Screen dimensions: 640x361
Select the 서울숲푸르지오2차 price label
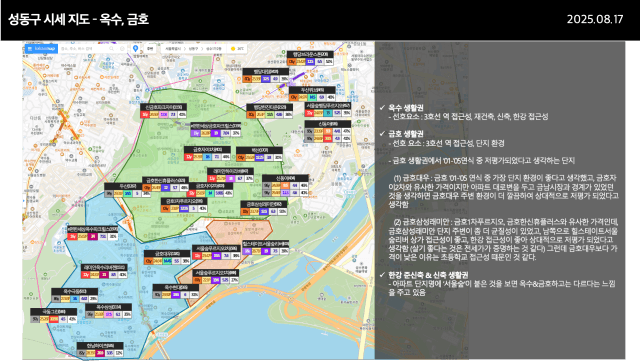click(x=216, y=252)
